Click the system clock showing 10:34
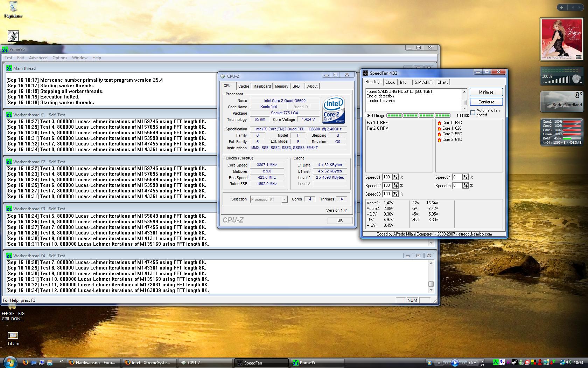 pos(579,363)
